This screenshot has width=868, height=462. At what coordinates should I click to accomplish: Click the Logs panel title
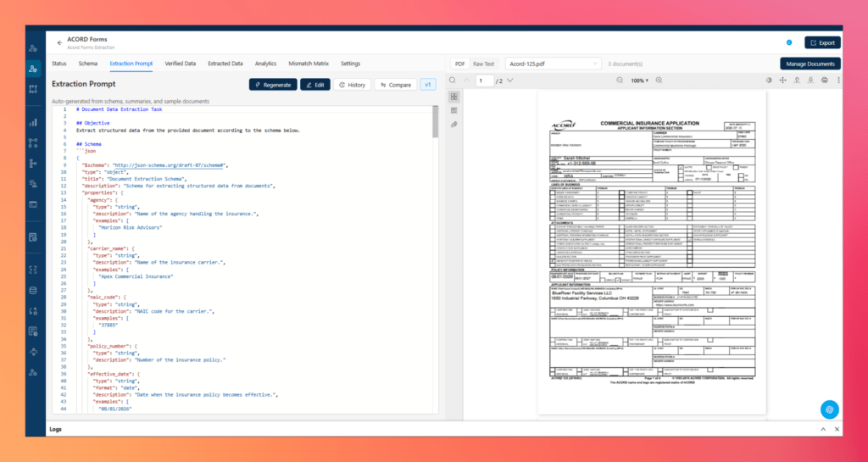click(55, 429)
